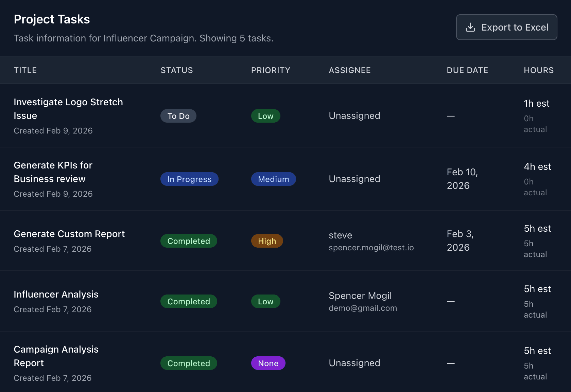Sort tasks by the TITLE column header
This screenshot has width=571, height=392.
[25, 70]
